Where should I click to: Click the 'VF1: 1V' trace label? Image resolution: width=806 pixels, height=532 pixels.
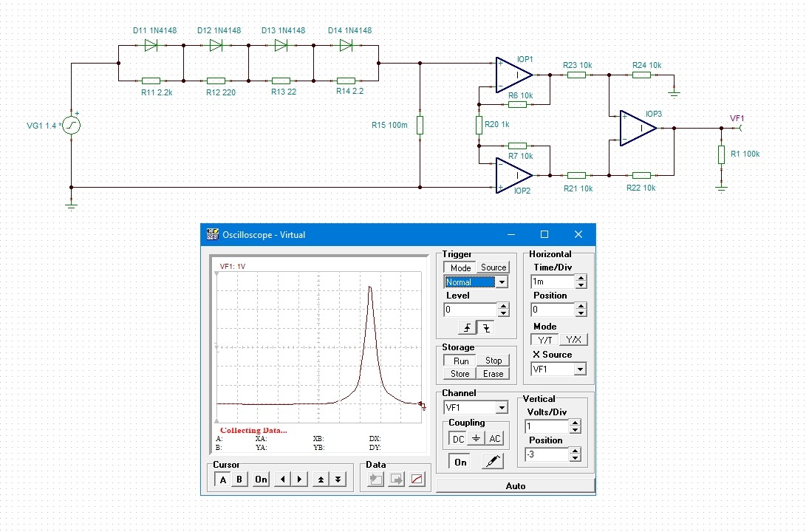(232, 266)
